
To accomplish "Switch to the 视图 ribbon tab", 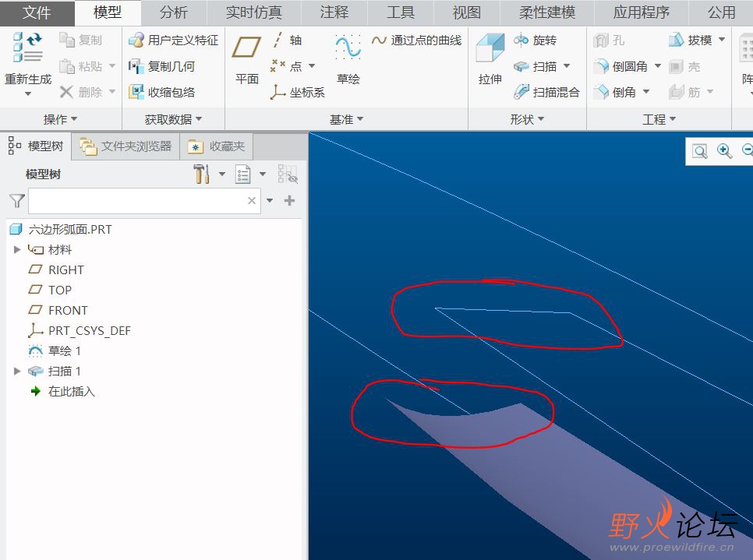I will [x=467, y=12].
